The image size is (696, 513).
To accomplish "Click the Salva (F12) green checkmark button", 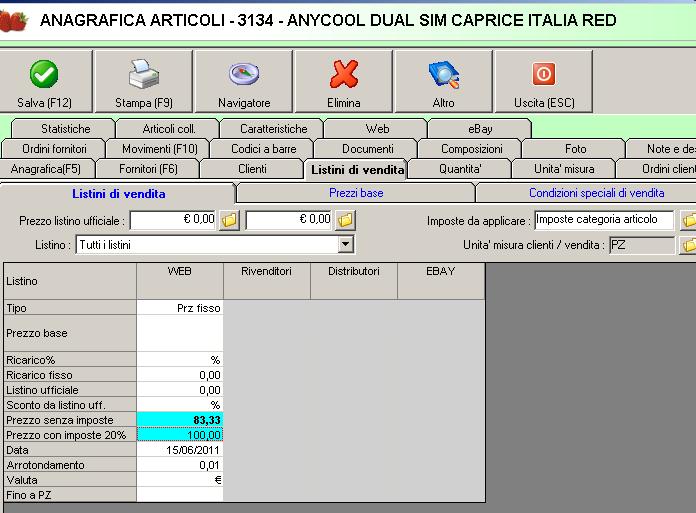I will pos(45,81).
